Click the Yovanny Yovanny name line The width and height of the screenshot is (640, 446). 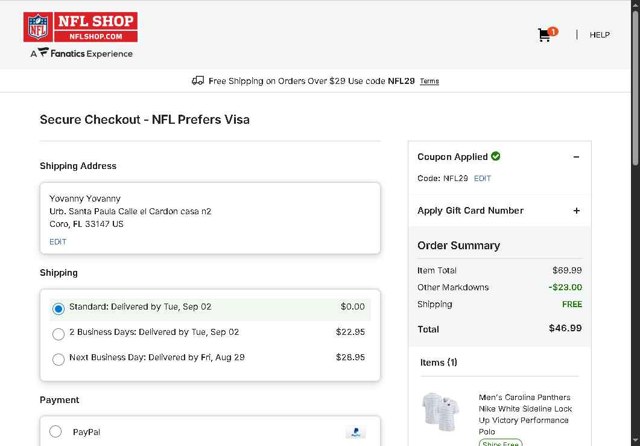[x=85, y=199]
